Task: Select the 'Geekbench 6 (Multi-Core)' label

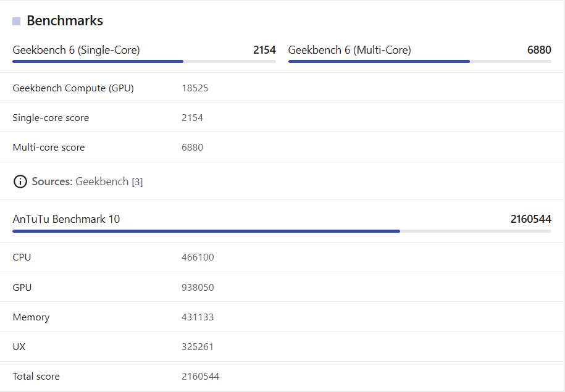Action: 349,50
